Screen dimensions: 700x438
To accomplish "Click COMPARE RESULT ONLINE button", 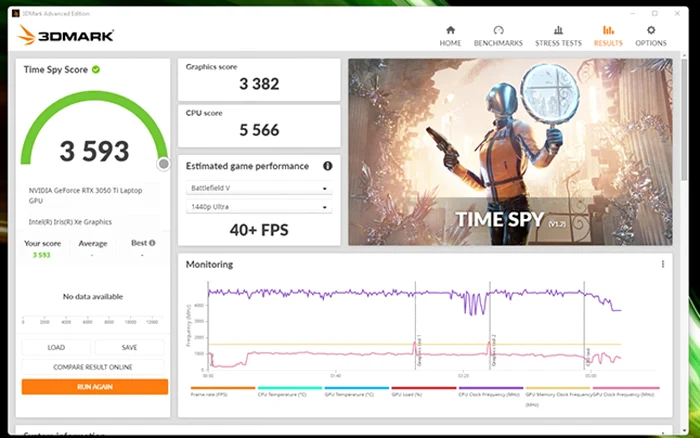I will 93,367.
